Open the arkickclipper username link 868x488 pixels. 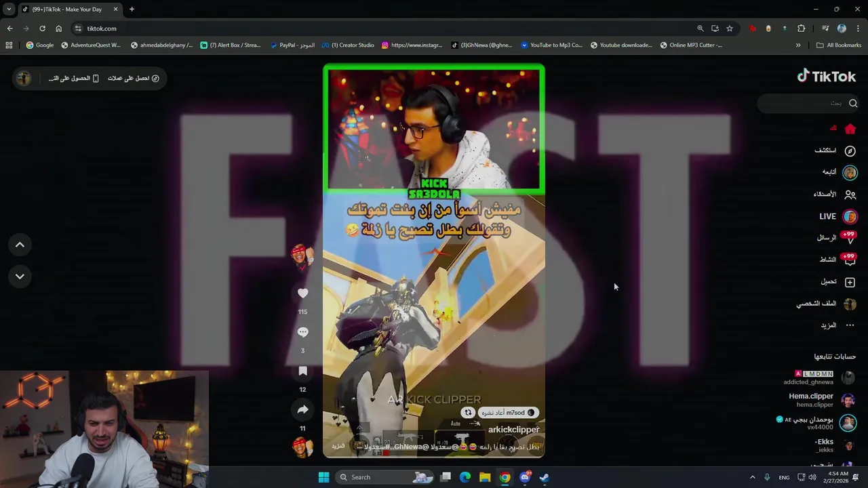point(513,430)
